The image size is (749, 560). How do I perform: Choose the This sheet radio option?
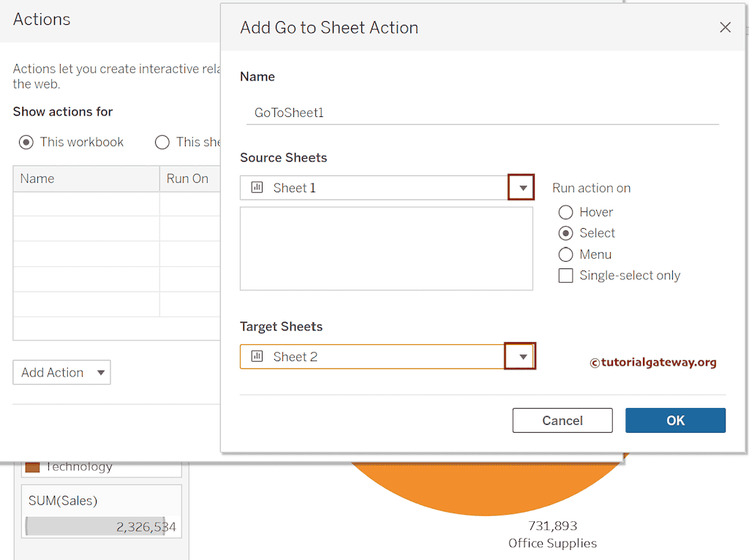(x=162, y=142)
